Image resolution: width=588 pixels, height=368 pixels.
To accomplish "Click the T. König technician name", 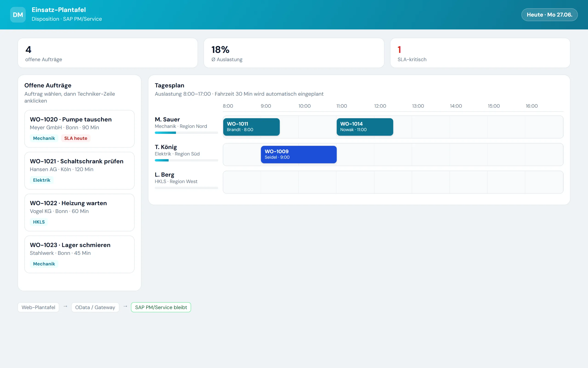I will pyautogui.click(x=166, y=147).
